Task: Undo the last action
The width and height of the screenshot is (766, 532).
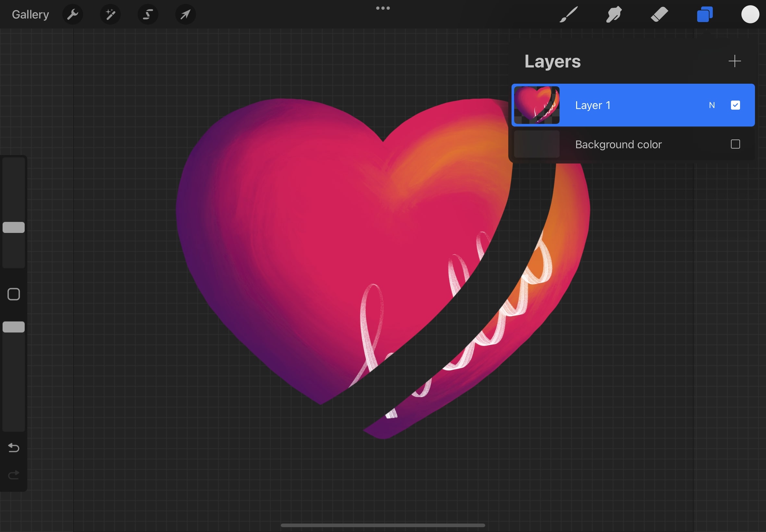Action: pyautogui.click(x=14, y=448)
